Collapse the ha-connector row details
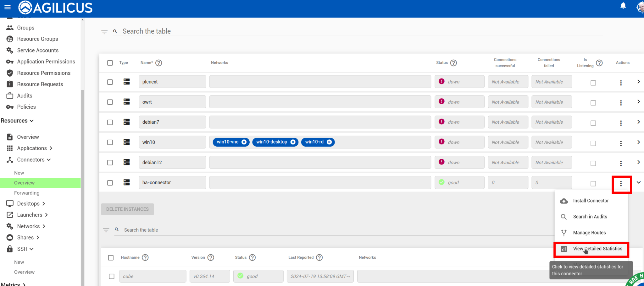 [x=638, y=182]
